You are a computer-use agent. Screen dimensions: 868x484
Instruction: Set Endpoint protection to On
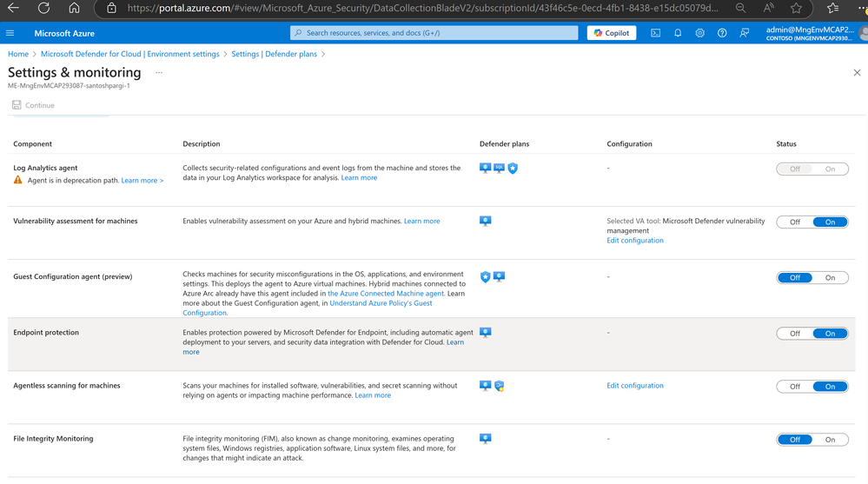point(830,334)
